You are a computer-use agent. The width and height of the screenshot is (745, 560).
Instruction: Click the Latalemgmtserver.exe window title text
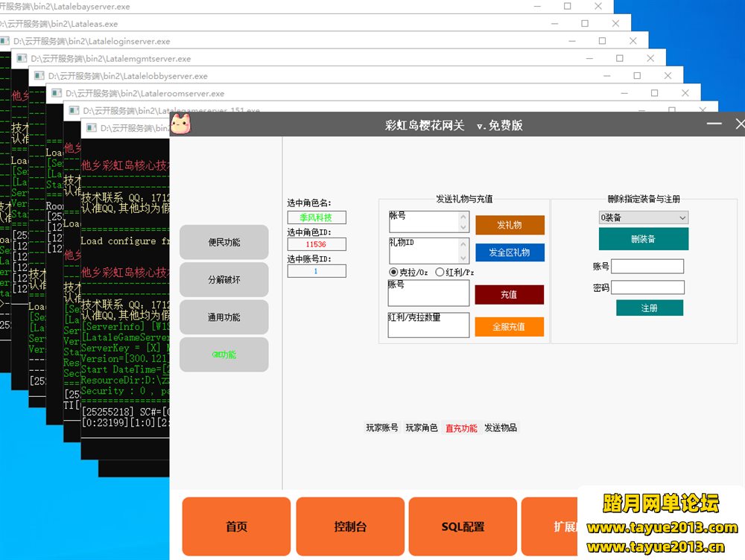[x=111, y=58]
